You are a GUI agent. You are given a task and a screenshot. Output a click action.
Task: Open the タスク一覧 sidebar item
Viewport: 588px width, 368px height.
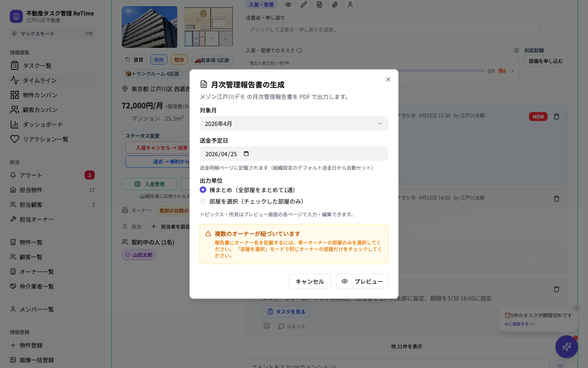coord(52,65)
